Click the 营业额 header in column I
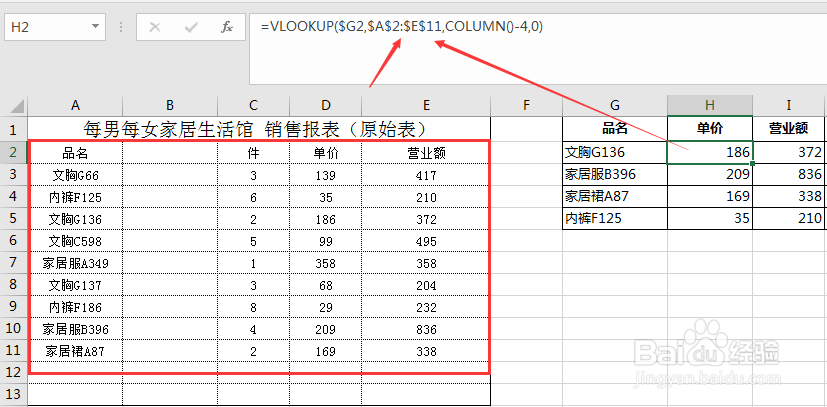The image size is (827, 407). pos(788,129)
